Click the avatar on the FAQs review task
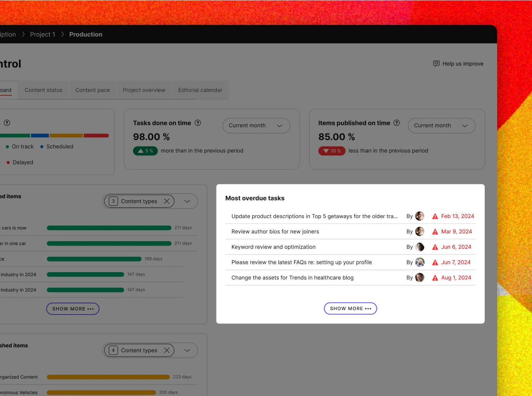 pyautogui.click(x=420, y=262)
